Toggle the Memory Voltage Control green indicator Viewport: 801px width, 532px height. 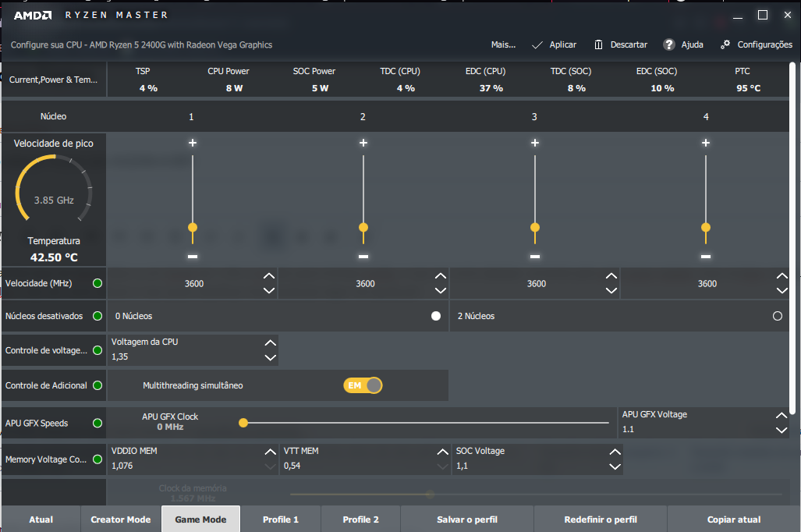[x=97, y=459]
